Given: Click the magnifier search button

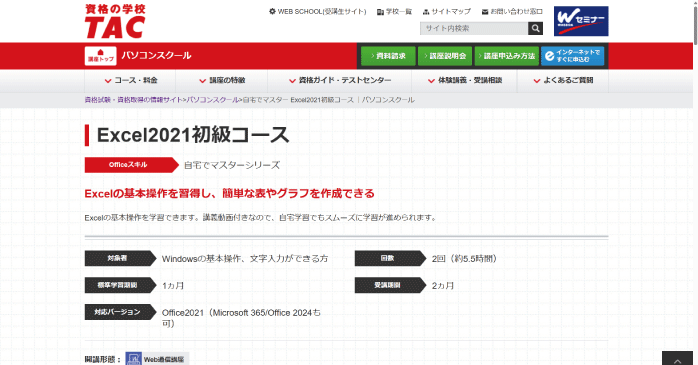Looking at the screenshot, I should [x=536, y=28].
